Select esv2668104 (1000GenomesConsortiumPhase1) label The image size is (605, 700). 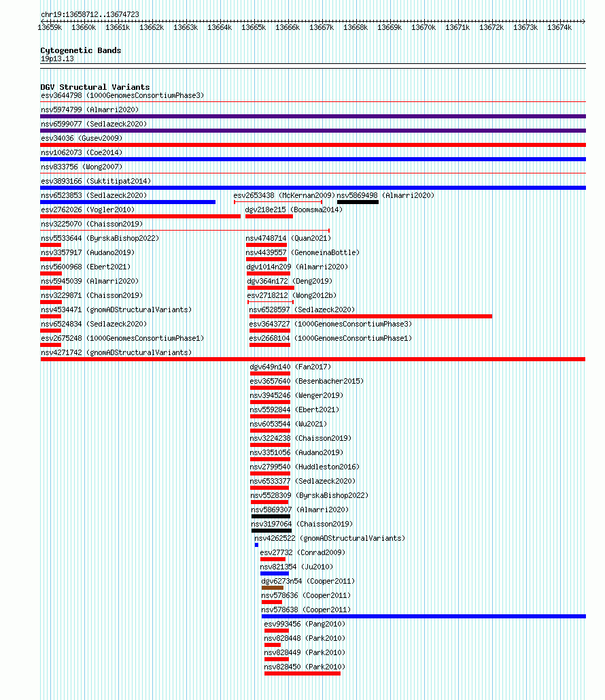click(x=330, y=338)
